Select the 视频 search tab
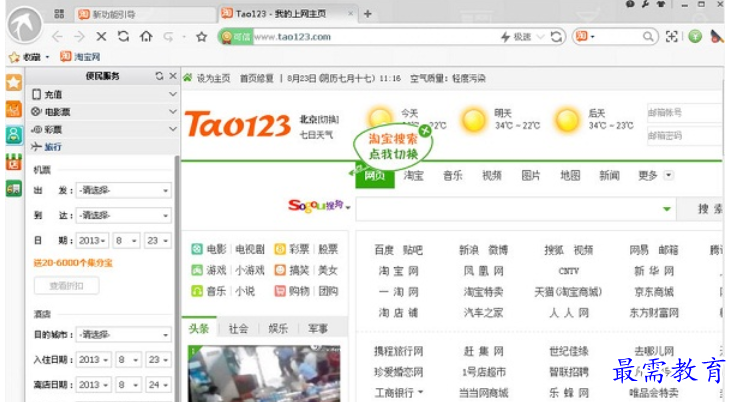Viewport: 734px width, 402px height. point(492,175)
